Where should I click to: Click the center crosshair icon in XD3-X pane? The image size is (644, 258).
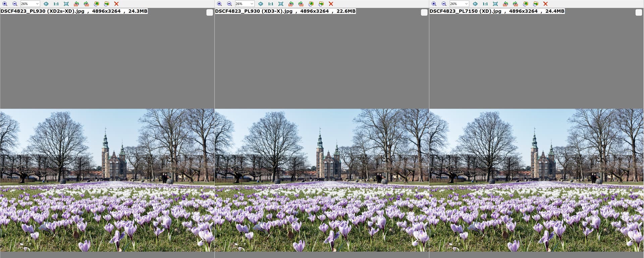click(261, 4)
